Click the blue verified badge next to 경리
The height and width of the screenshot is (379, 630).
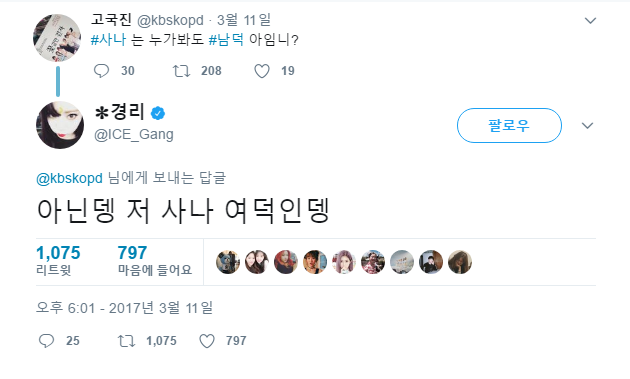point(158,113)
